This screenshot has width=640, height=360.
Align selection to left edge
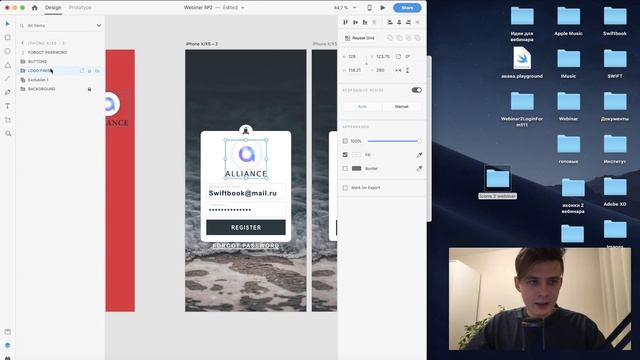pos(390,22)
